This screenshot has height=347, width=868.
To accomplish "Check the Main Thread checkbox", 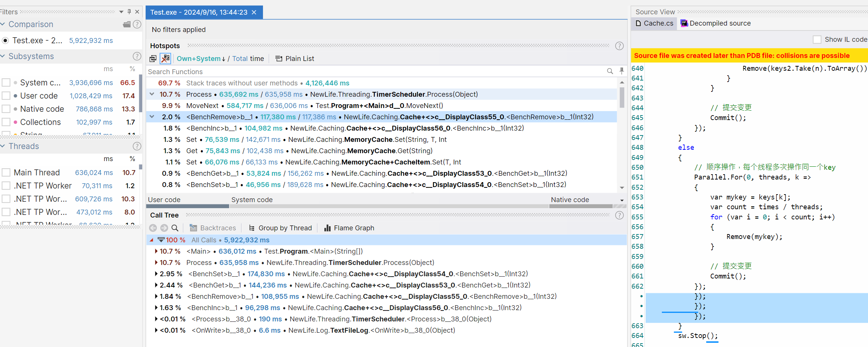I will coord(6,173).
